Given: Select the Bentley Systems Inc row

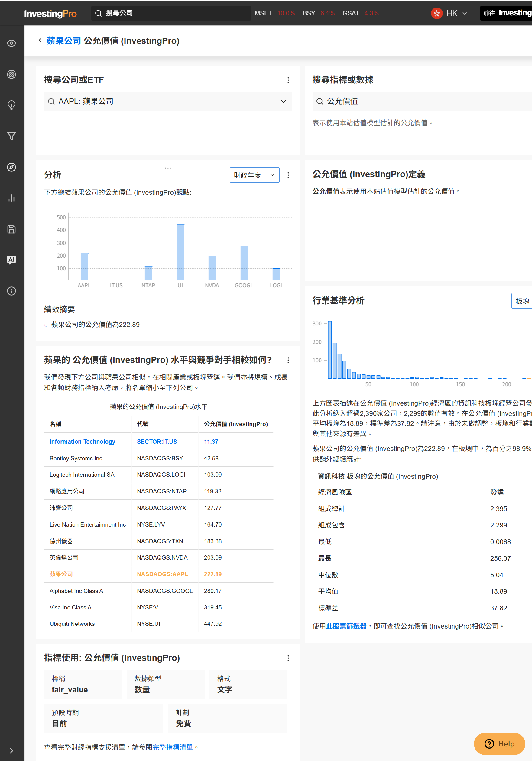Looking at the screenshot, I should (x=159, y=459).
